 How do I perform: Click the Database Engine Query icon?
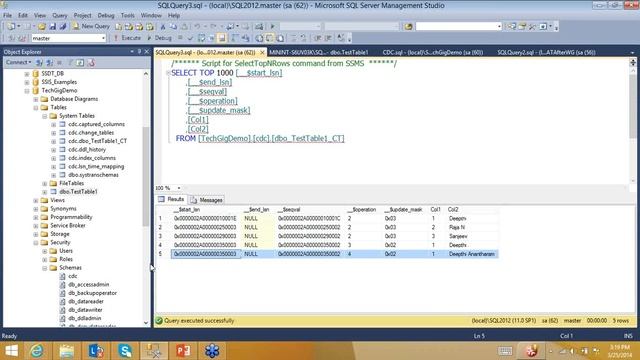(x=118, y=27)
